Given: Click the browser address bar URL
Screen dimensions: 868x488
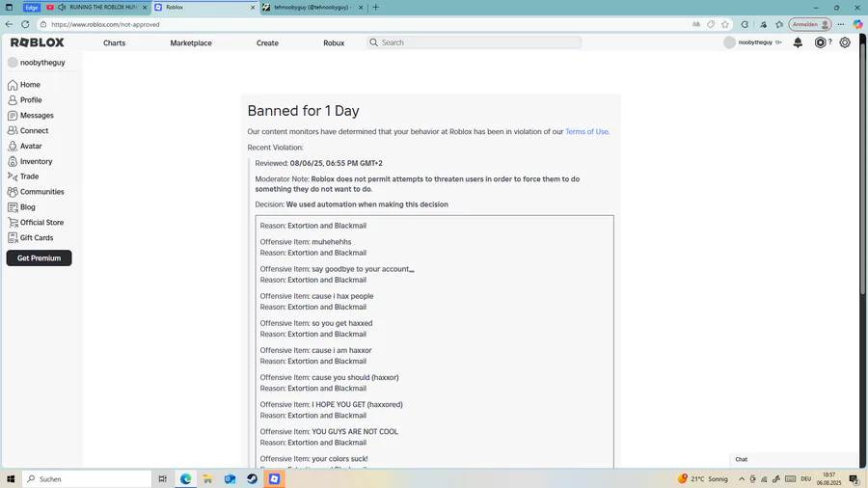Looking at the screenshot, I should (105, 24).
